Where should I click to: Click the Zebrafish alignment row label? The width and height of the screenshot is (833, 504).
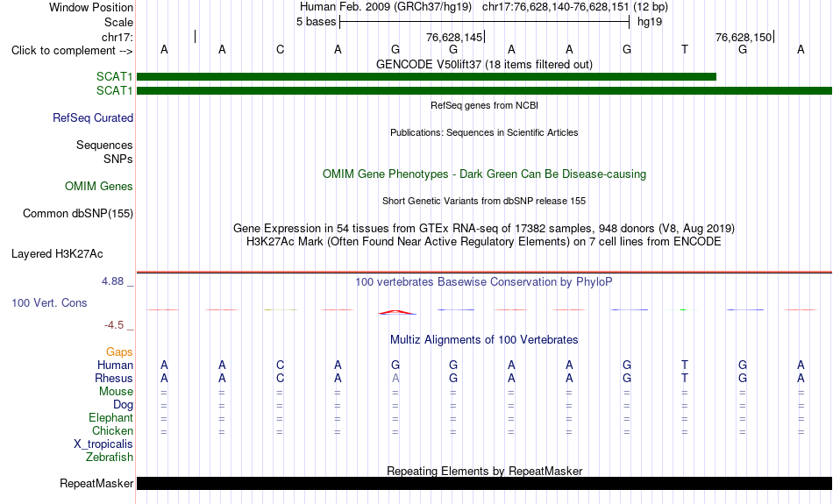click(x=110, y=458)
